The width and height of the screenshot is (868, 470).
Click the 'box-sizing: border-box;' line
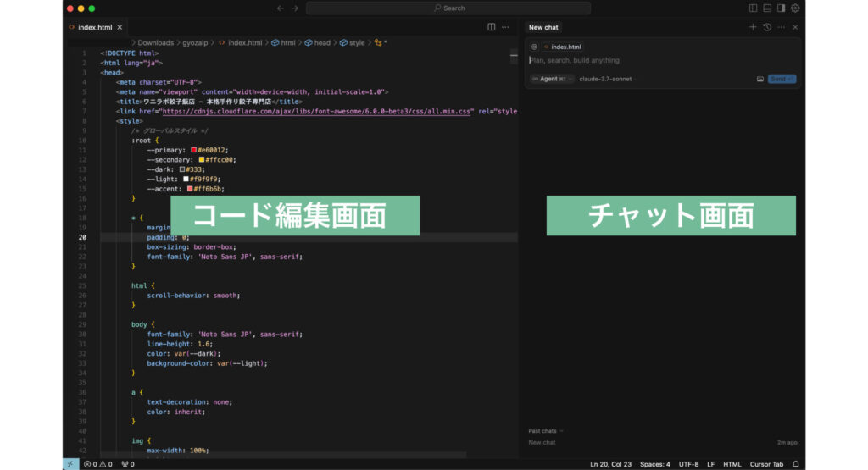[x=192, y=247]
